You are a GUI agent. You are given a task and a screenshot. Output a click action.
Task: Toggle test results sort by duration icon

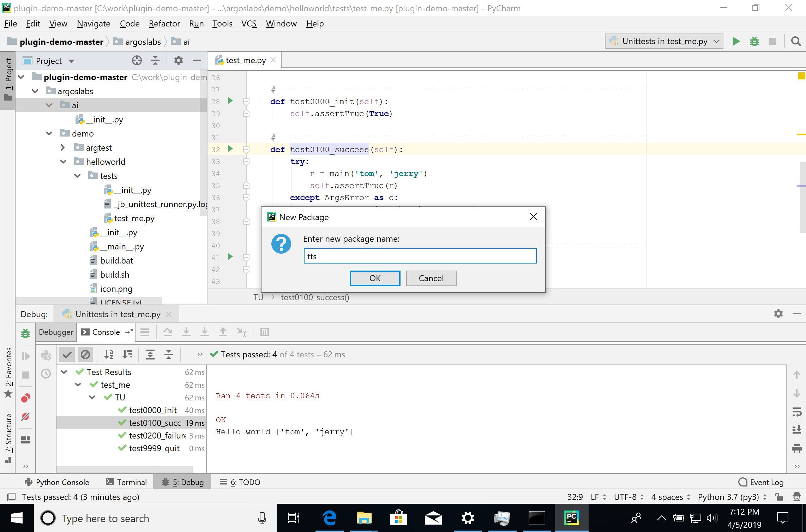[x=128, y=355]
